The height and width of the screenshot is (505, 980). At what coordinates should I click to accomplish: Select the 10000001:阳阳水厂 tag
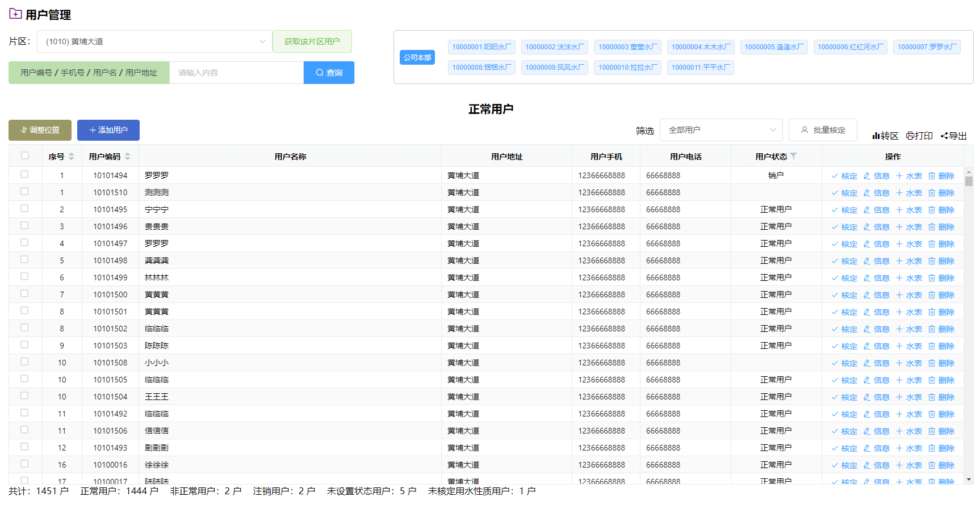(481, 47)
